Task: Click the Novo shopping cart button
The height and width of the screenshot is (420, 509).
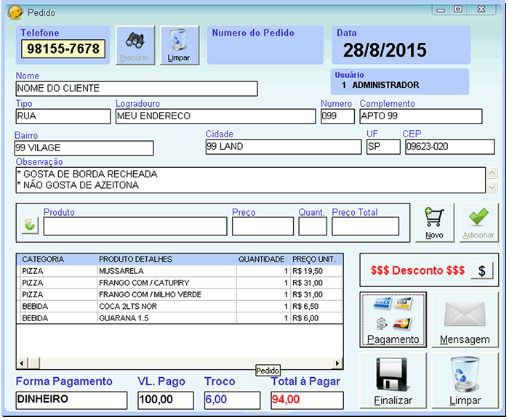Action: (434, 222)
